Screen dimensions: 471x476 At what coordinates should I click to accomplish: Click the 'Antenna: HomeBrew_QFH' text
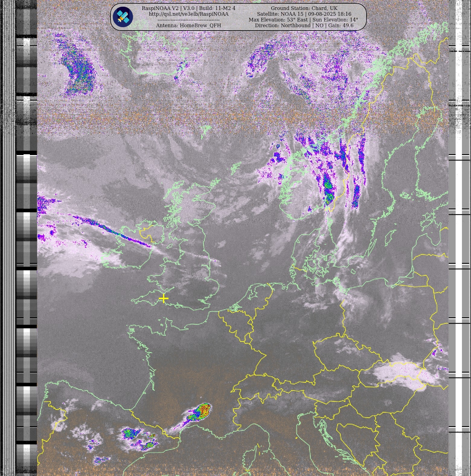click(x=188, y=25)
